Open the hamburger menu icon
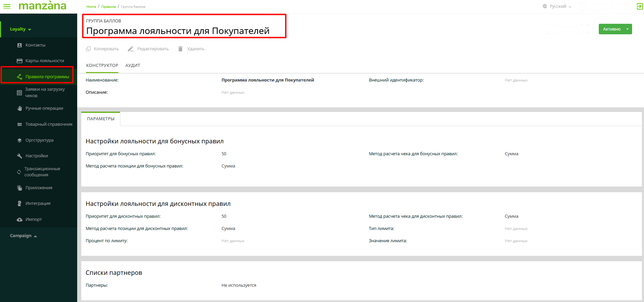The width and height of the screenshot is (644, 302). [7, 6]
